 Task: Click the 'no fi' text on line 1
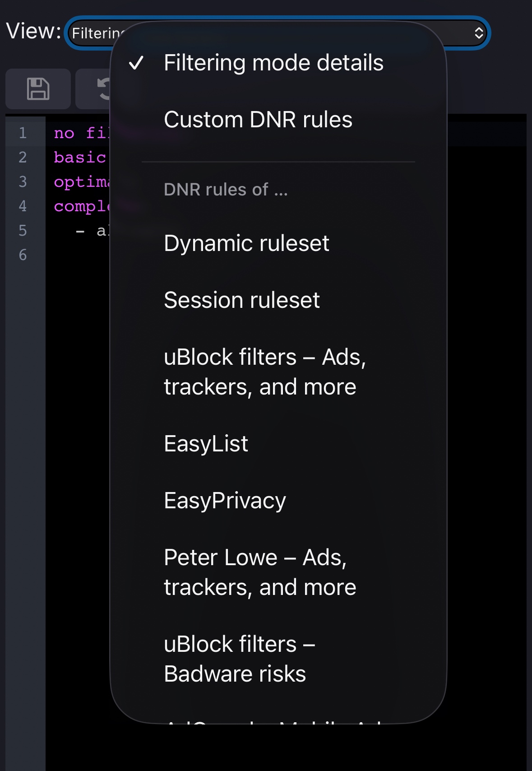tap(80, 133)
